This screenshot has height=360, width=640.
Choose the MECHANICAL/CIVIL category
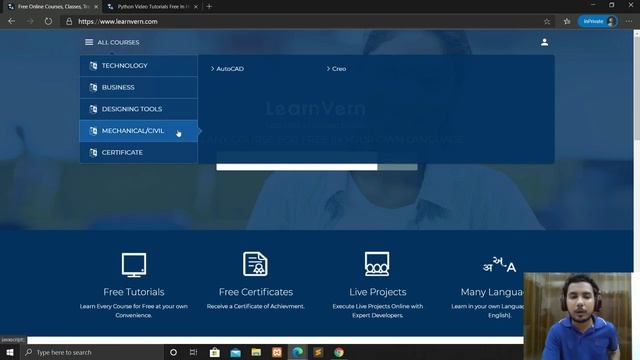(x=139, y=131)
